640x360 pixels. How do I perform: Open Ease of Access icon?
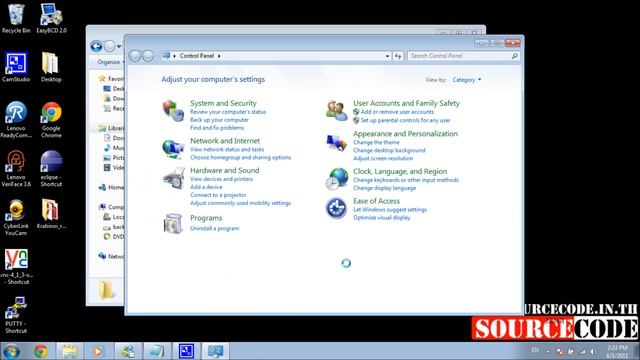[x=336, y=208]
